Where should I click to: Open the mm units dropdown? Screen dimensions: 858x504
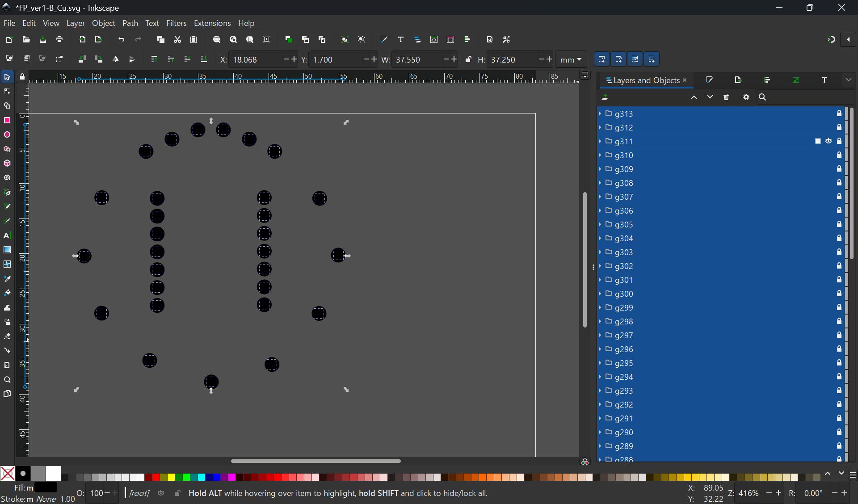tap(571, 59)
